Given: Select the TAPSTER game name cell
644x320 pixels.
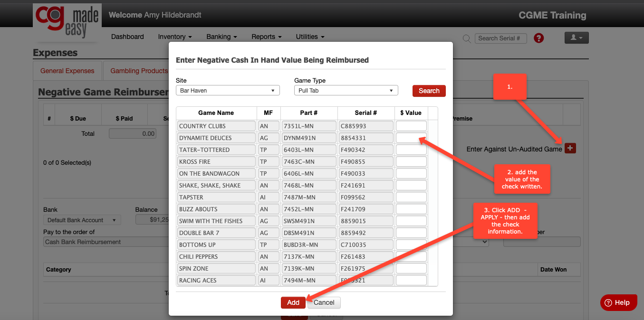Looking at the screenshot, I should 216,197.
